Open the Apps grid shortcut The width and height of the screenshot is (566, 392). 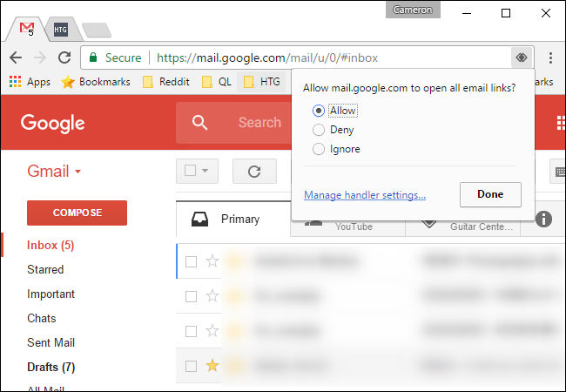point(30,82)
